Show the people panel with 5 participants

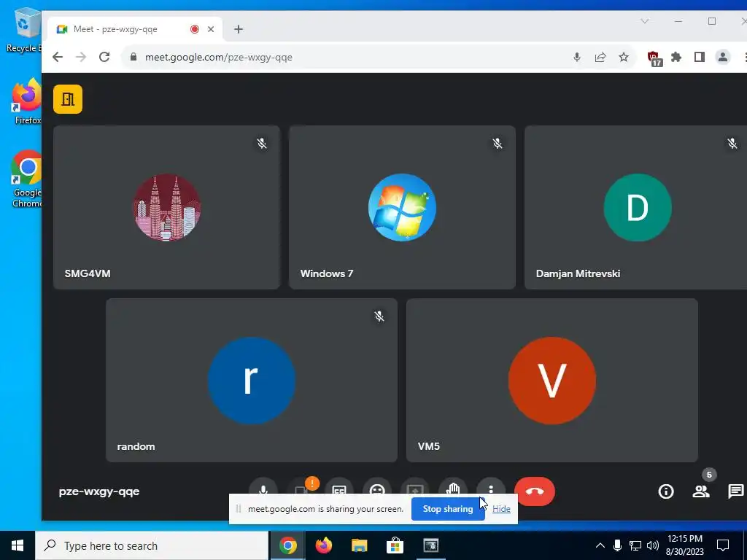(701, 491)
